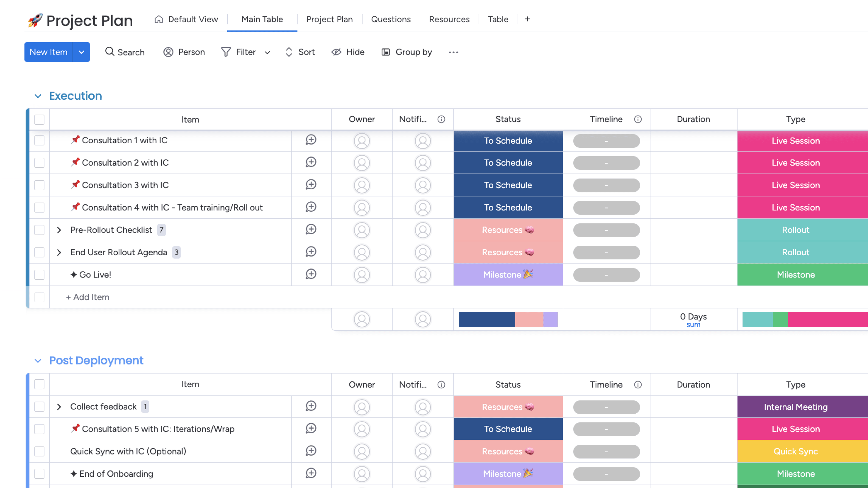The width and height of the screenshot is (868, 488).
Task: Open the three-dots more options menu
Action: click(453, 52)
